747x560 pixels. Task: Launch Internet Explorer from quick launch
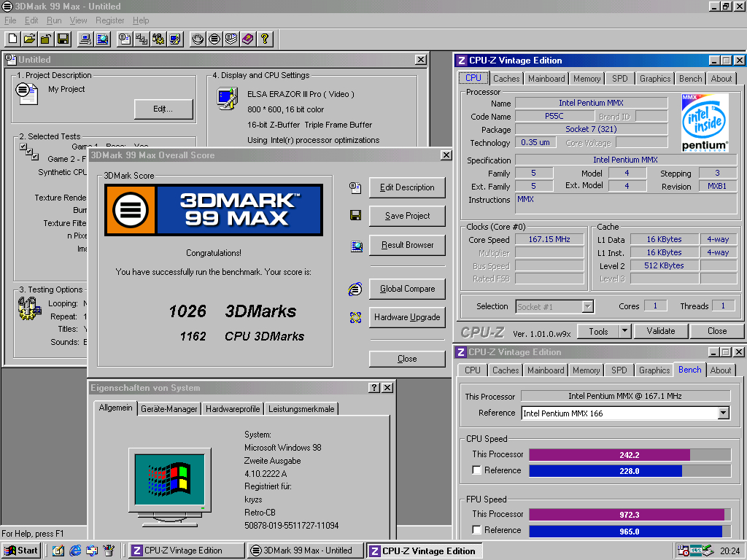(x=75, y=551)
